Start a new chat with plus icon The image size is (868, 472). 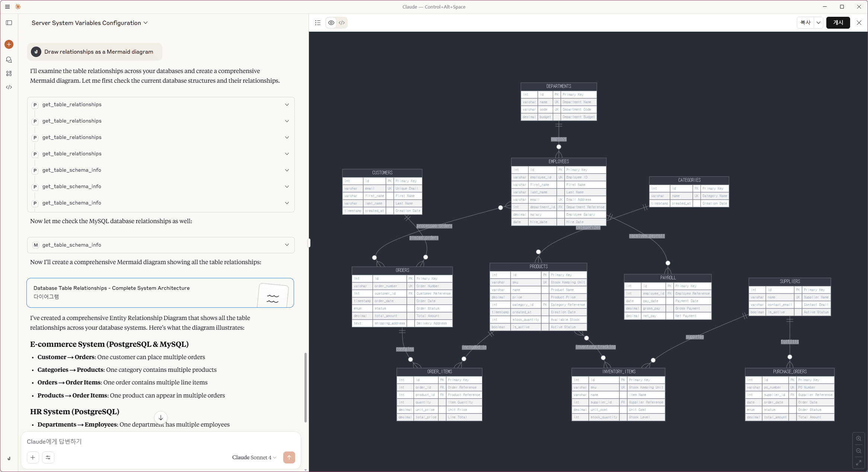click(9, 44)
